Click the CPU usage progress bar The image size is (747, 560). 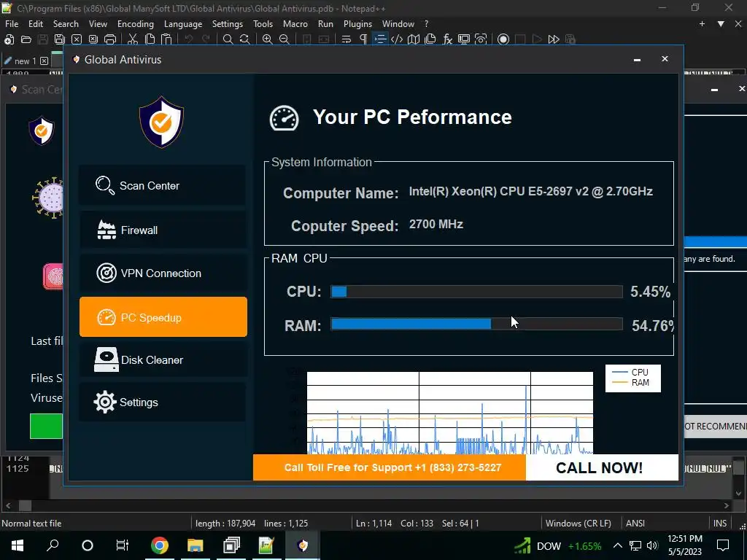coord(476,292)
